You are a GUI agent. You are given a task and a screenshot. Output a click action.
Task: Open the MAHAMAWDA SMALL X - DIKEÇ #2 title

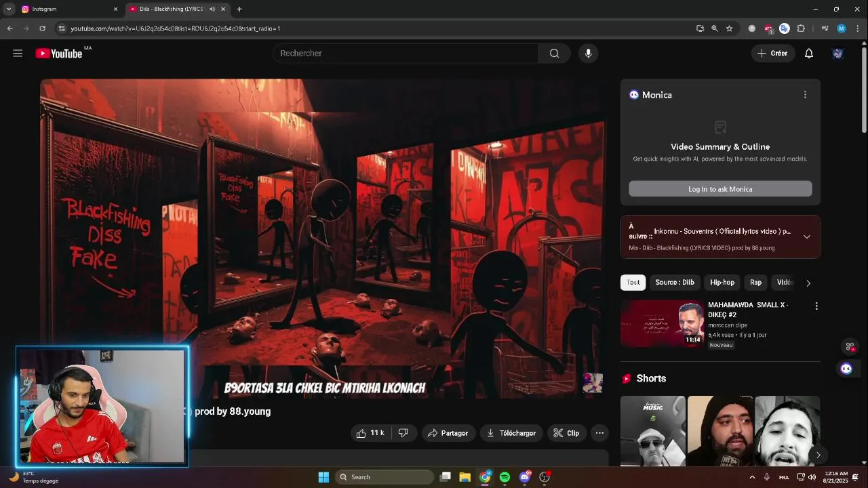(748, 310)
